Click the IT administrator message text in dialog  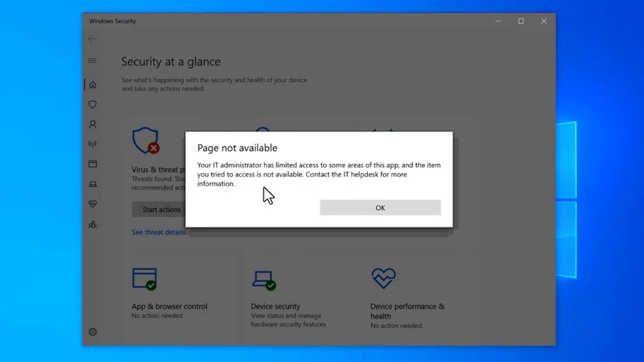click(319, 174)
